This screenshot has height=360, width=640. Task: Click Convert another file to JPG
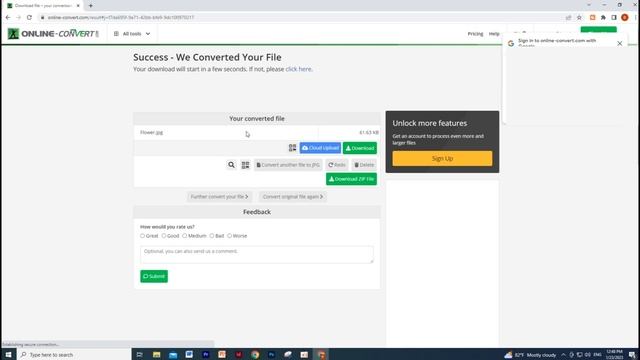tap(288, 165)
